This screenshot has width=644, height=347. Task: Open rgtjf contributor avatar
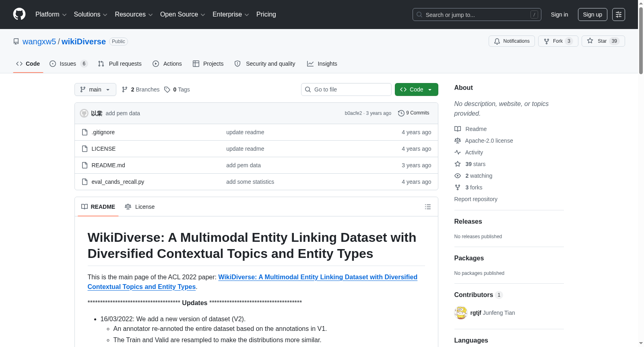[461, 313]
